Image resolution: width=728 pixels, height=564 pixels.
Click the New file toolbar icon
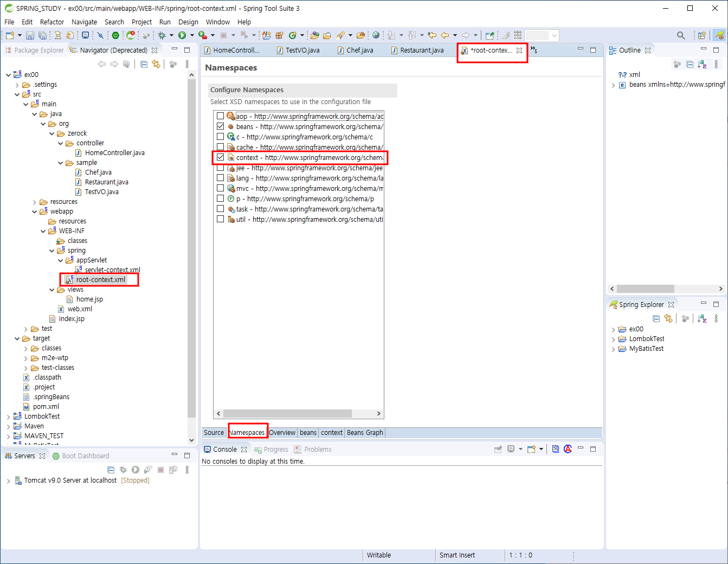pyautogui.click(x=10, y=35)
